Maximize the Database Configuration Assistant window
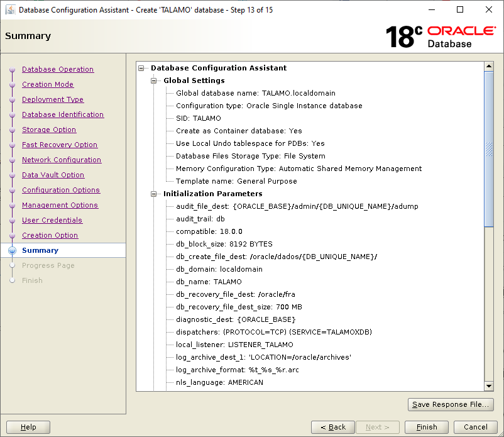Image resolution: width=504 pixels, height=437 pixels. click(x=460, y=9)
